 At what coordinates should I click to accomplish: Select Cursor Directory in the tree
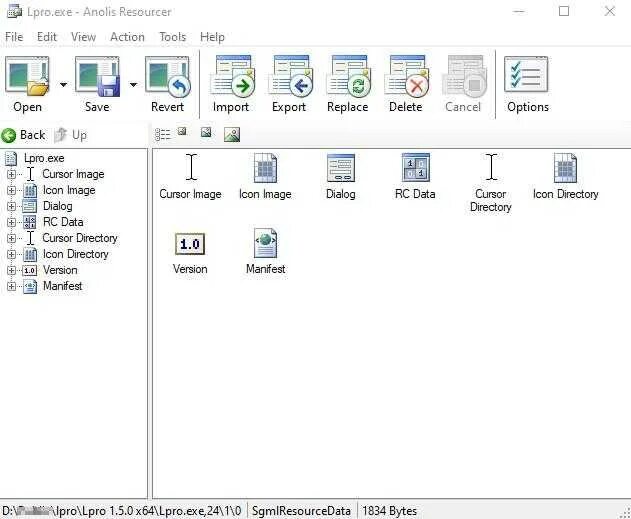coord(80,238)
